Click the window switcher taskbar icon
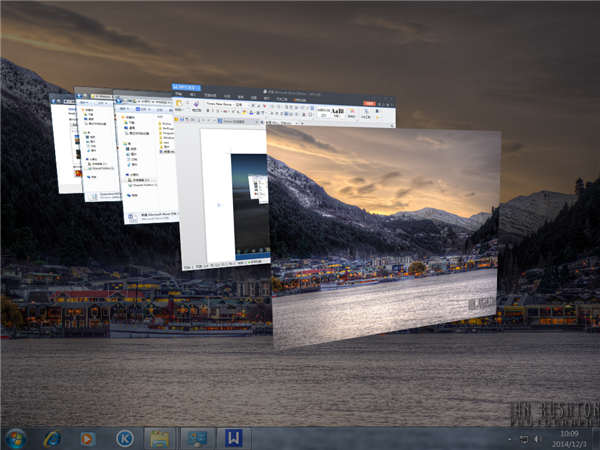Viewport: 600px width, 450px height. 197,438
